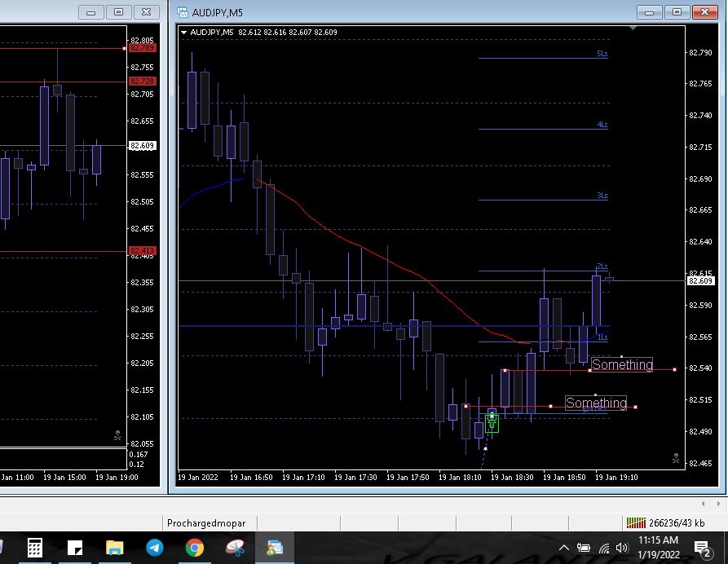Grab the right end handle of the 82.515 red line
This screenshot has height=564, width=728.
tap(636, 407)
